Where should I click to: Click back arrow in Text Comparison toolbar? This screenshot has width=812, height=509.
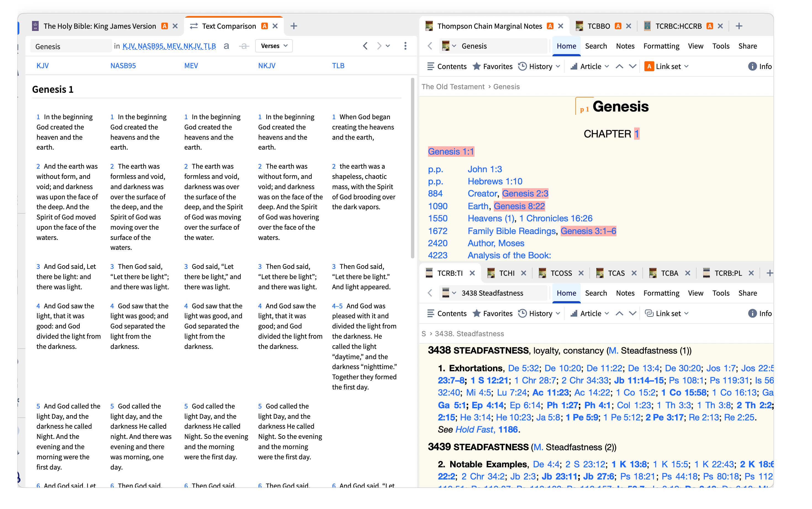click(x=365, y=46)
